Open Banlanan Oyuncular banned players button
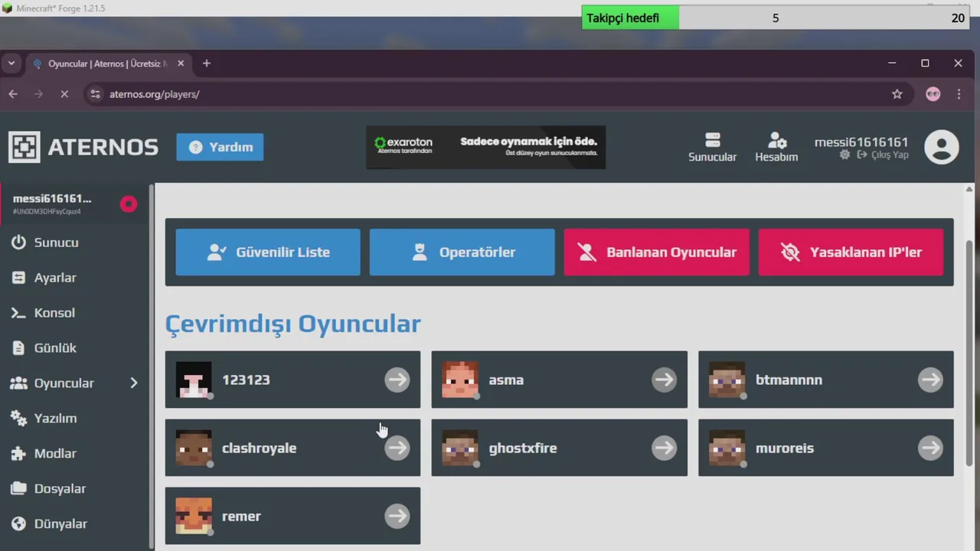The image size is (980, 551). click(x=656, y=252)
